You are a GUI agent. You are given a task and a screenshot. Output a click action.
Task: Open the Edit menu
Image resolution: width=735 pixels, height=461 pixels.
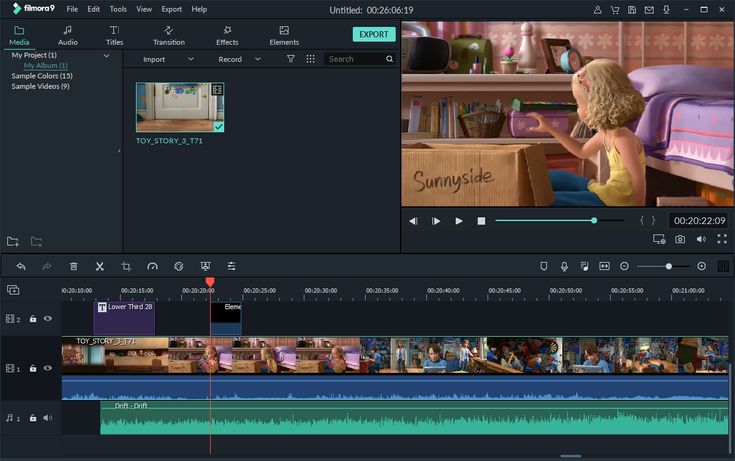(93, 9)
